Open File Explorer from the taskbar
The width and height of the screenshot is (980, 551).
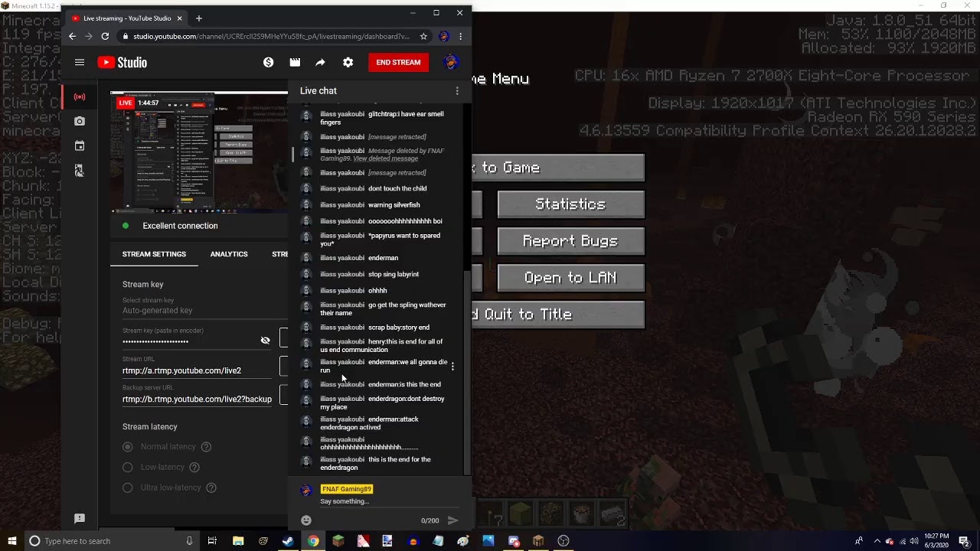pyautogui.click(x=238, y=541)
